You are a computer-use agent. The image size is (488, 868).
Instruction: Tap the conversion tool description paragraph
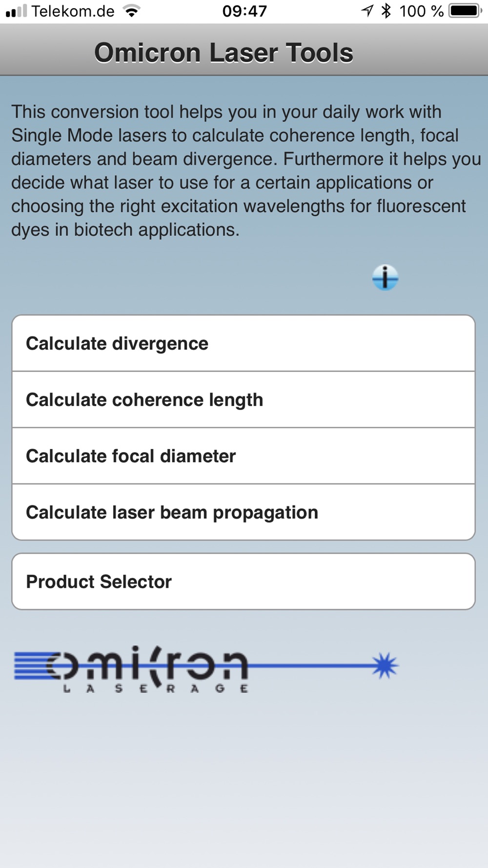pos(246,170)
